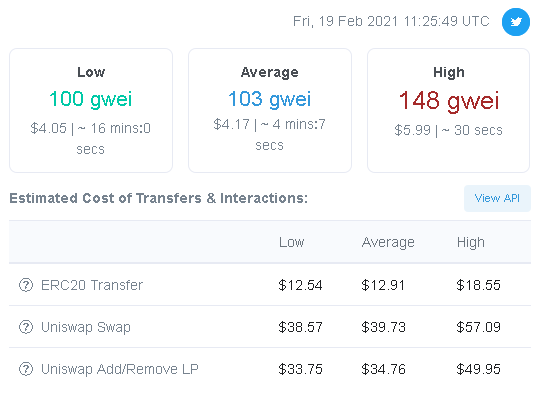The height and width of the screenshot is (393, 538).
Task: Click the Uniswap Swap row label
Action: coord(86,327)
